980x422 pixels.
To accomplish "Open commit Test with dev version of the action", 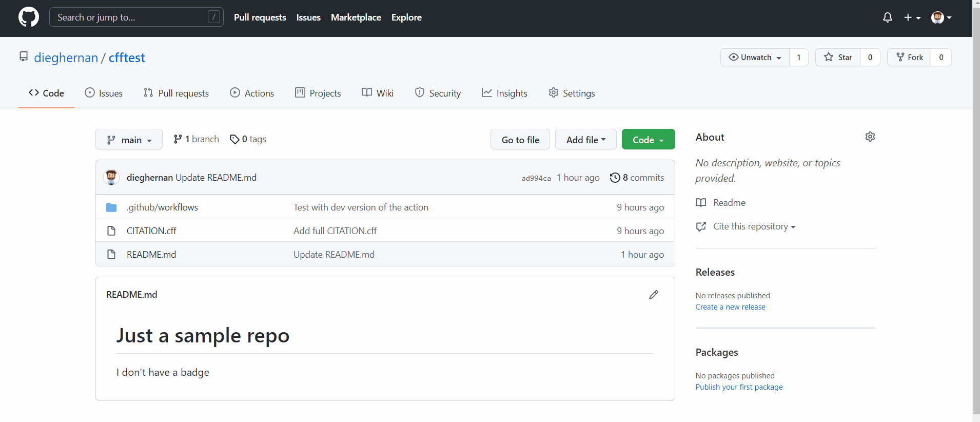I will tap(361, 207).
